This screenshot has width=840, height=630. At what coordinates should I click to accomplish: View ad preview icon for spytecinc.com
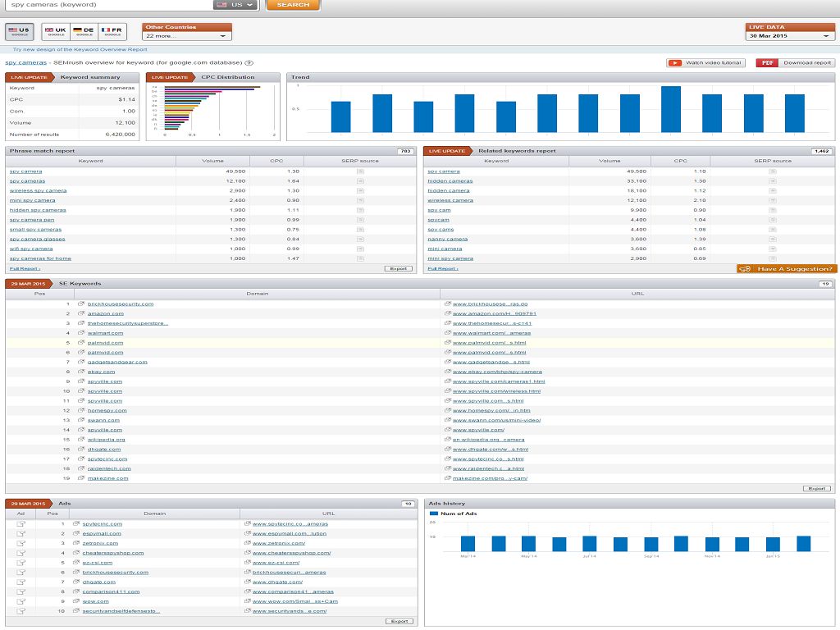(x=21, y=523)
